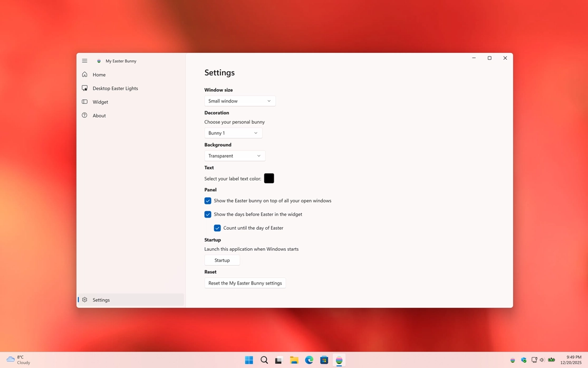This screenshot has height=368, width=588.
Task: Click the hamburger navigation menu icon
Action: (x=84, y=61)
